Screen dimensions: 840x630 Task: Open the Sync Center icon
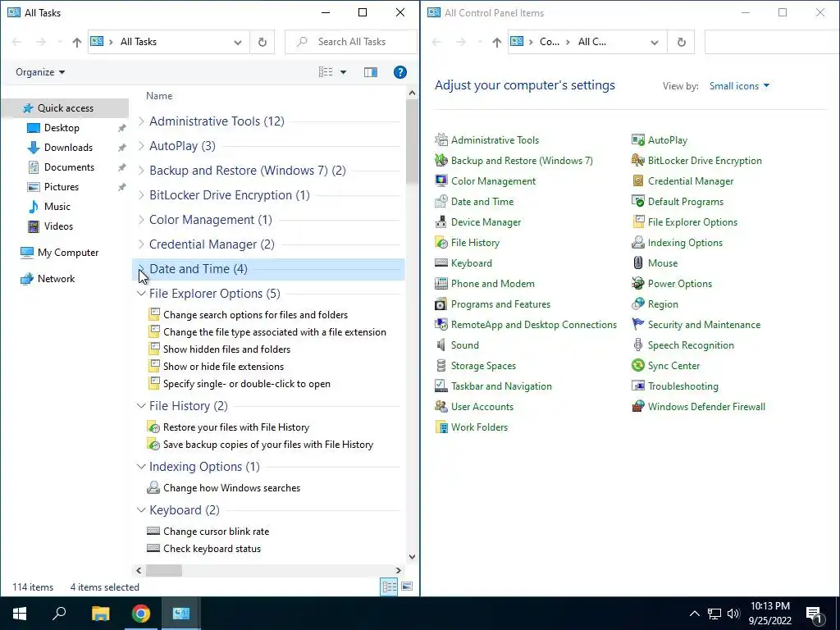point(637,365)
